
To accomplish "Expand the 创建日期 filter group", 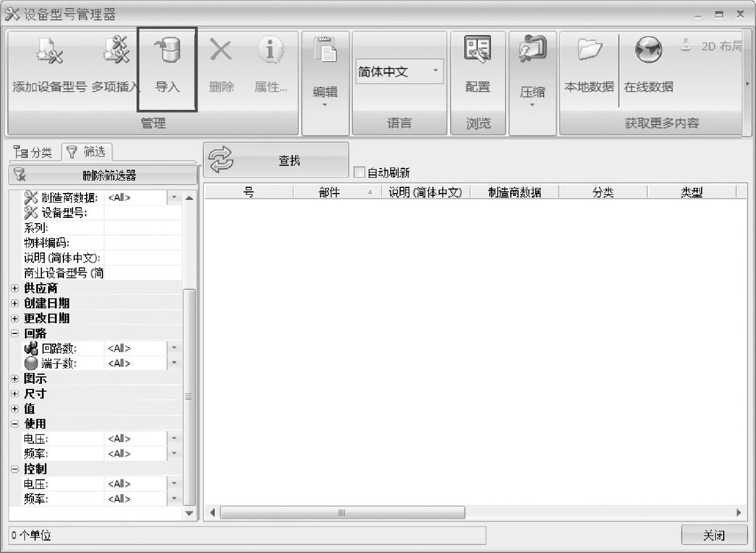I will [x=15, y=303].
